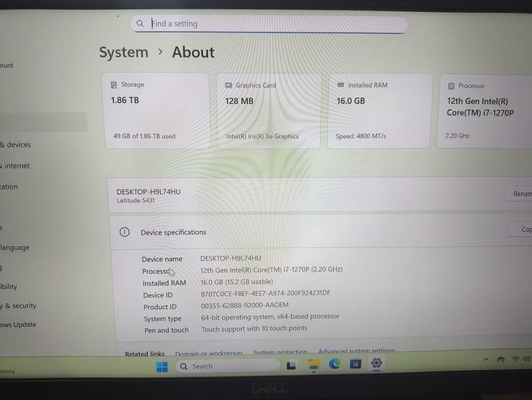532x400 pixels.
Task: Select the Product ID 00355-62888-92000-AAOEM
Action: click(245, 305)
